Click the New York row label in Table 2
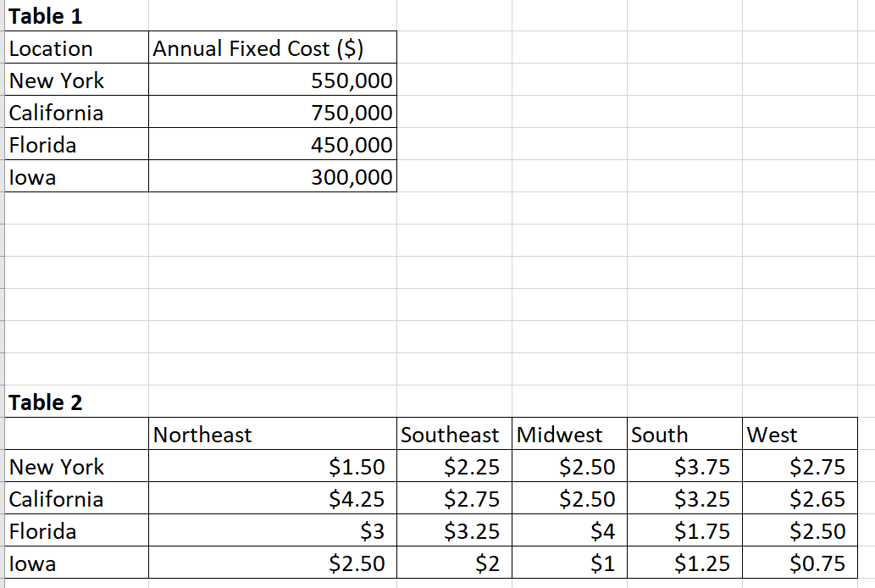The image size is (875, 588). (76, 466)
